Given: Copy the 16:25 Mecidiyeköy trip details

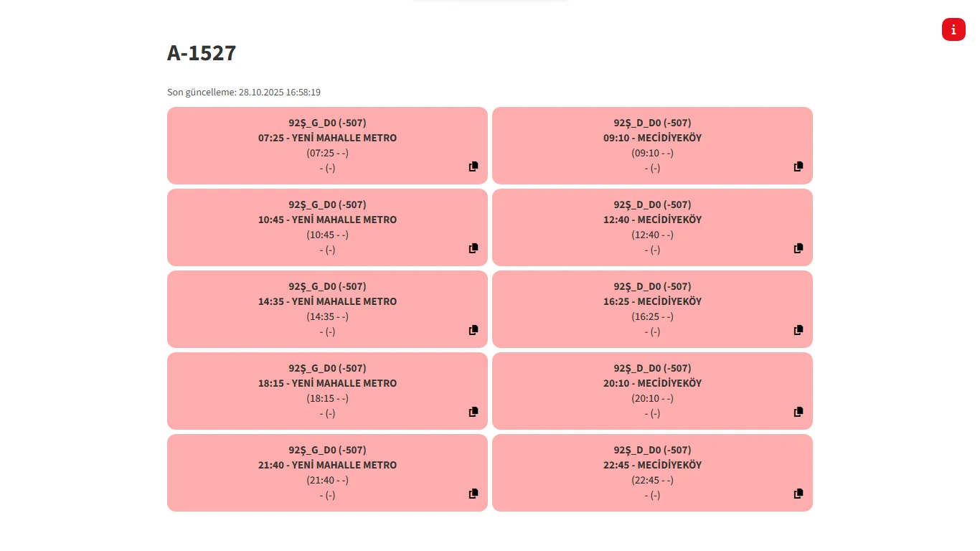Looking at the screenshot, I should click(798, 330).
